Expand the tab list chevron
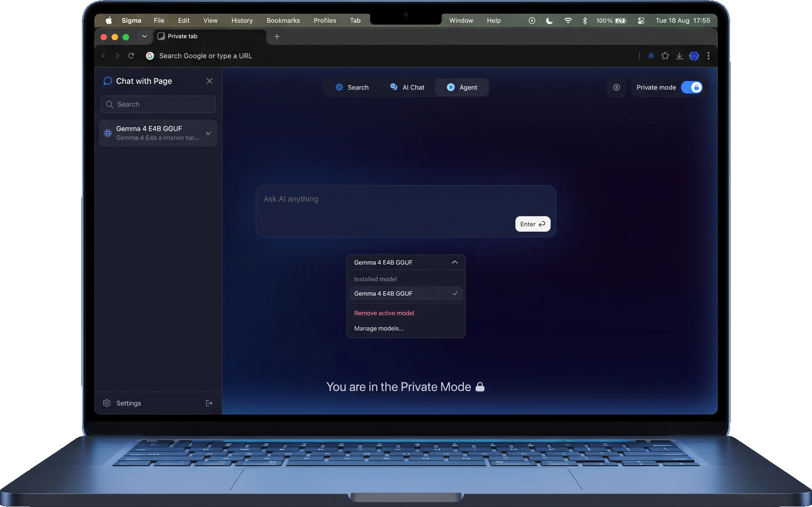Viewport: 812px width, 507px height. pyautogui.click(x=144, y=36)
